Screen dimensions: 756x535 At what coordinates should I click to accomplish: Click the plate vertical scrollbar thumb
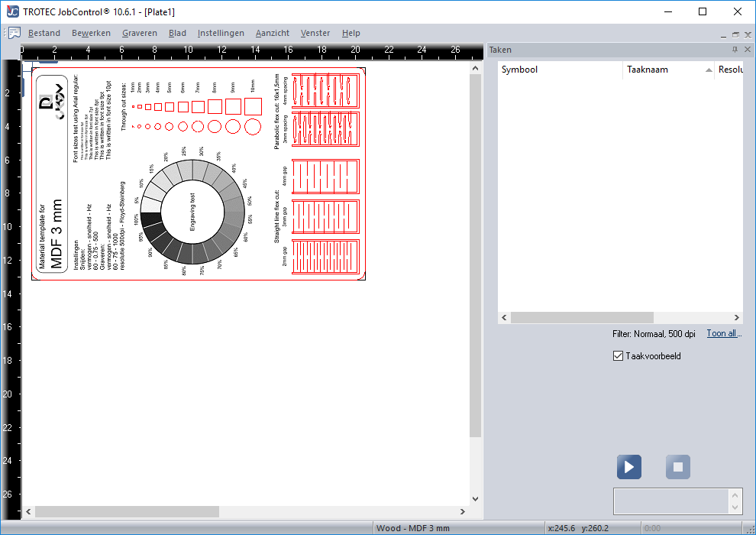point(476,256)
